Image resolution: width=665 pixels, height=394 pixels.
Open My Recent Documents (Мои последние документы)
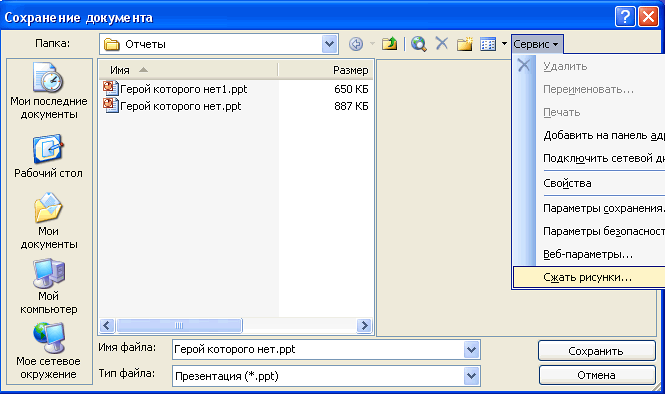(x=49, y=91)
